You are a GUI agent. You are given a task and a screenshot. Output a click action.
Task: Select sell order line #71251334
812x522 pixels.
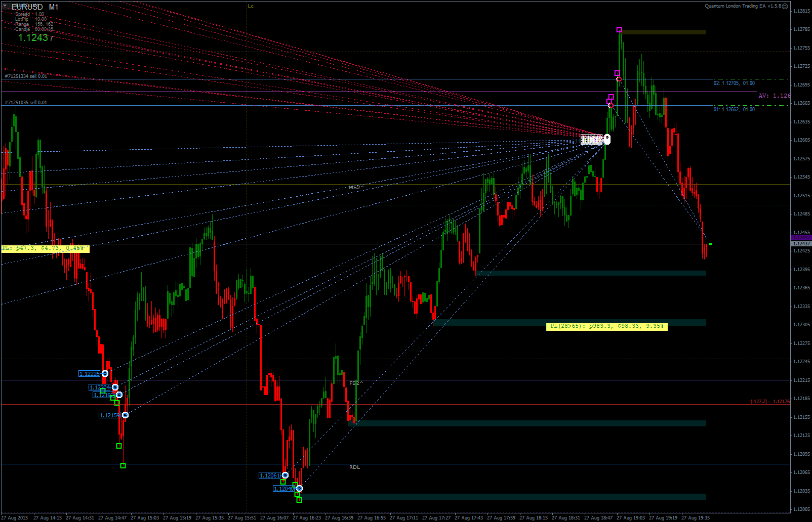point(26,76)
